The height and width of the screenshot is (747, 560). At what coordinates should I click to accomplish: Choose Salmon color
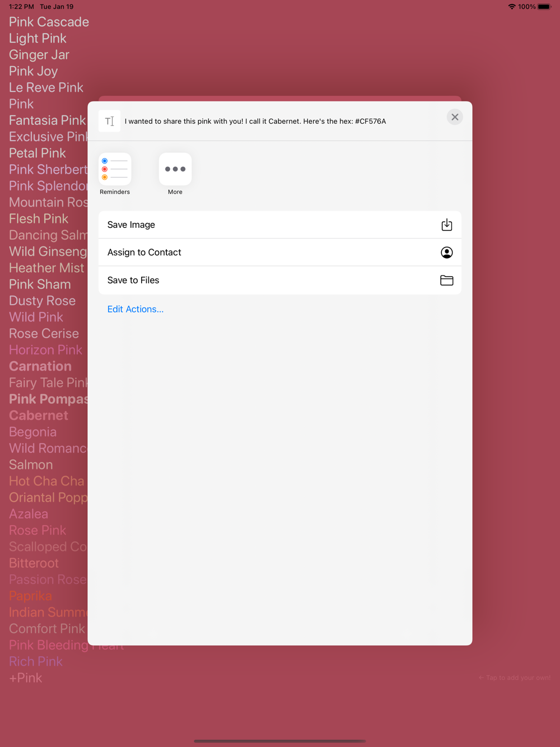(x=31, y=464)
